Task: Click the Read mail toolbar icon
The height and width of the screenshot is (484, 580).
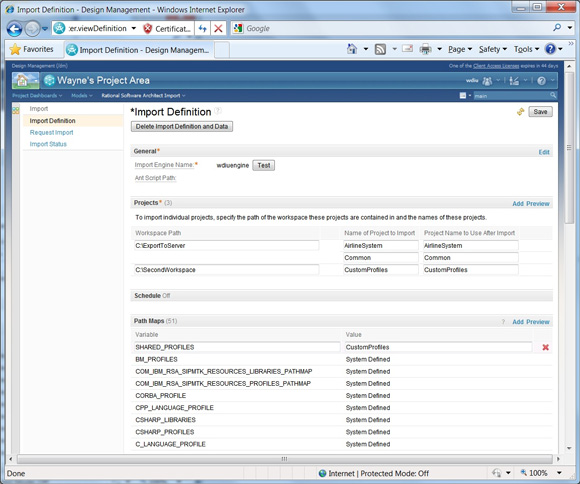Action: tap(407, 48)
